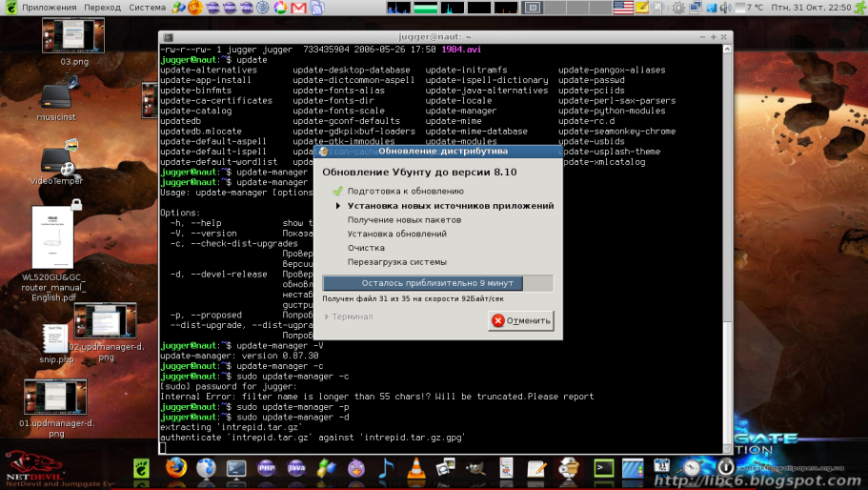868x490 pixels.
Task: Click the Подготовка к обновлению step
Action: 405,191
